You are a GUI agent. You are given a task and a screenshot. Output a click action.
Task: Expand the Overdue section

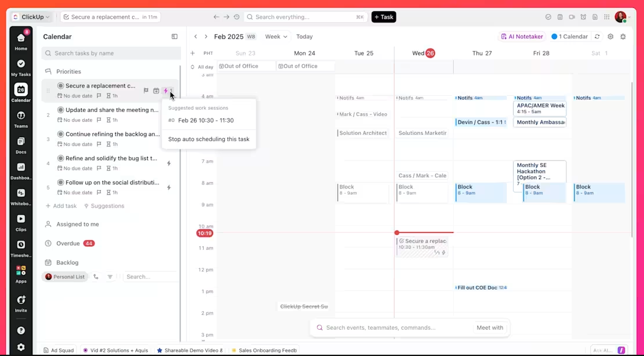[68, 243]
